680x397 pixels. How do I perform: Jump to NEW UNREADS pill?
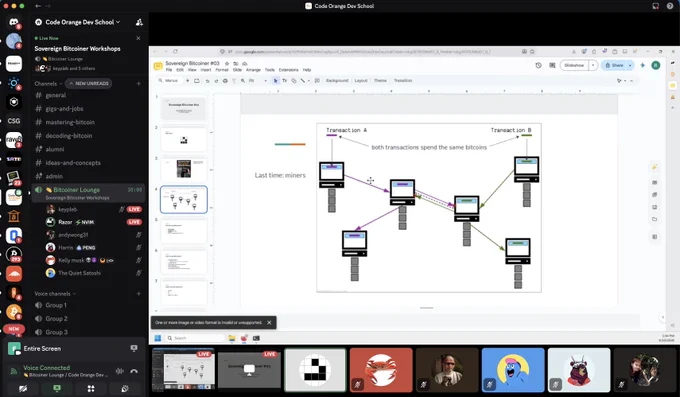[88, 83]
